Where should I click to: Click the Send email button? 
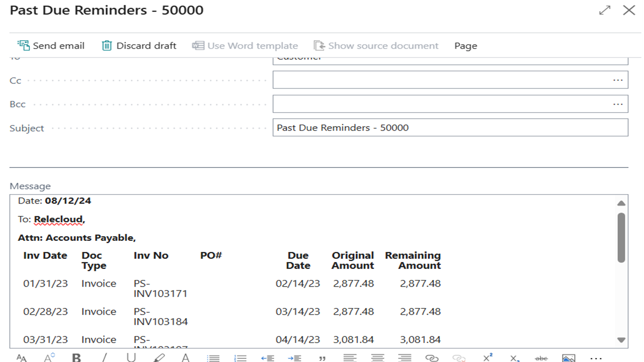[x=51, y=46]
